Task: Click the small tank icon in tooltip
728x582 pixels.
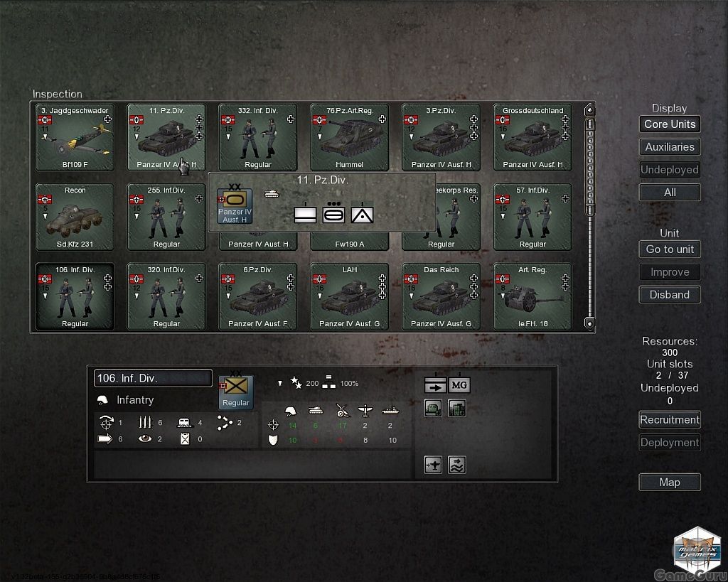Action: tap(272, 194)
